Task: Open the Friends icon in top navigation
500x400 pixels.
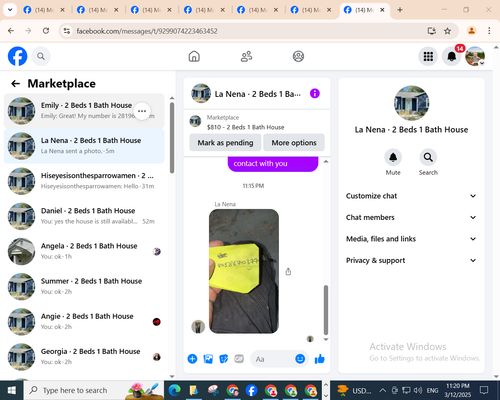Action: pyautogui.click(x=246, y=56)
